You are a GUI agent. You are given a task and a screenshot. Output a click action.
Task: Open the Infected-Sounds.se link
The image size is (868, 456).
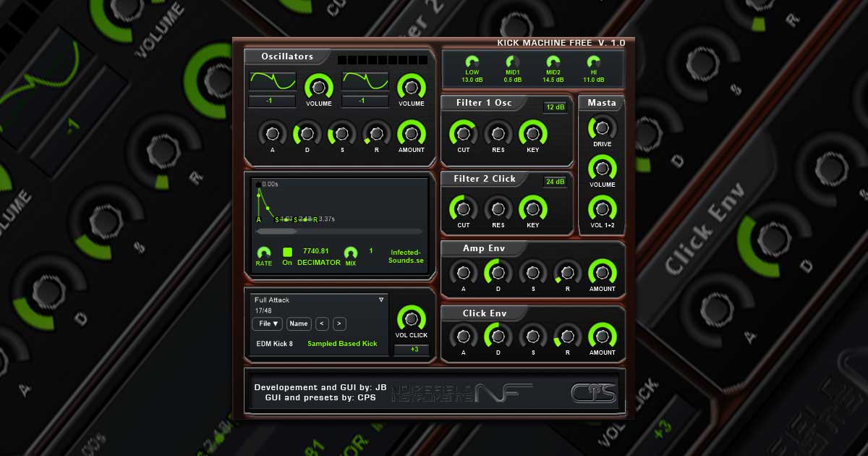pyautogui.click(x=406, y=256)
